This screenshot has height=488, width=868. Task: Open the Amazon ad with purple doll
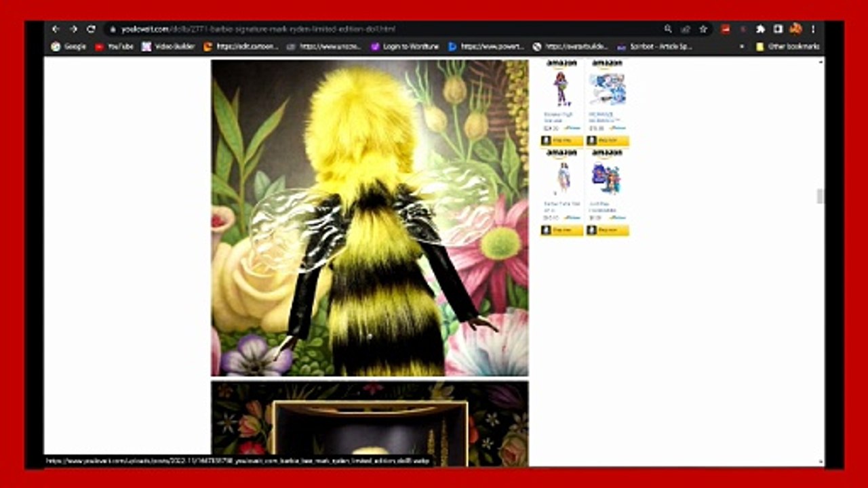(561, 102)
